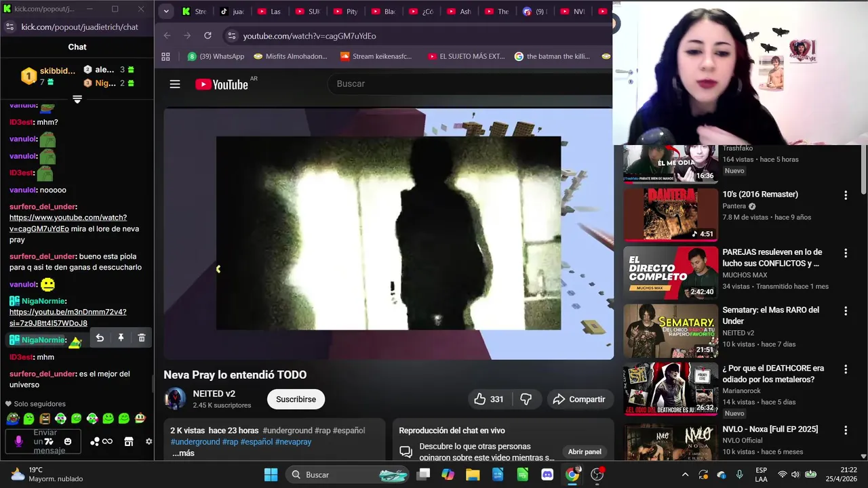Viewport: 868px width, 488px height.
Task: Open the EL SUJETO MÁS EXT bookmark
Action: click(466, 56)
